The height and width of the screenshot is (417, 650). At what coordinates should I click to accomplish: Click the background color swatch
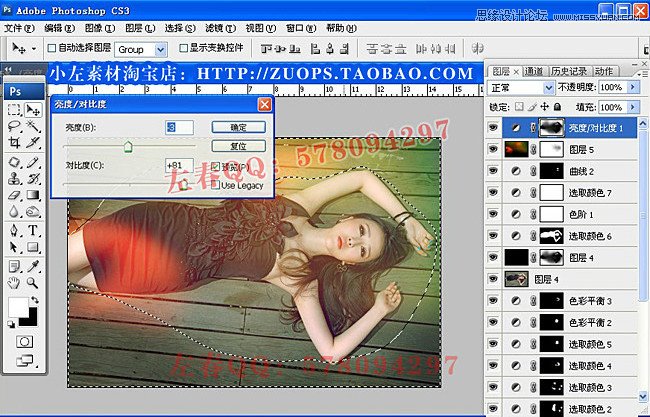[x=31, y=319]
